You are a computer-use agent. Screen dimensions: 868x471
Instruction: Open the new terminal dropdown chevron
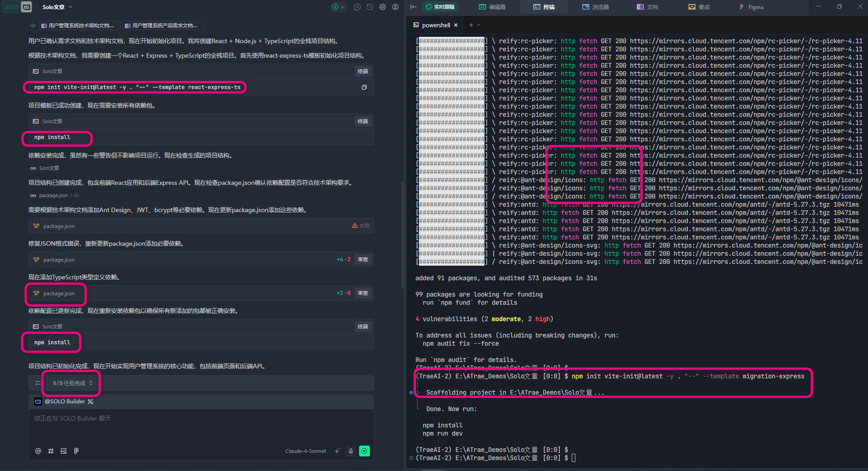479,25
